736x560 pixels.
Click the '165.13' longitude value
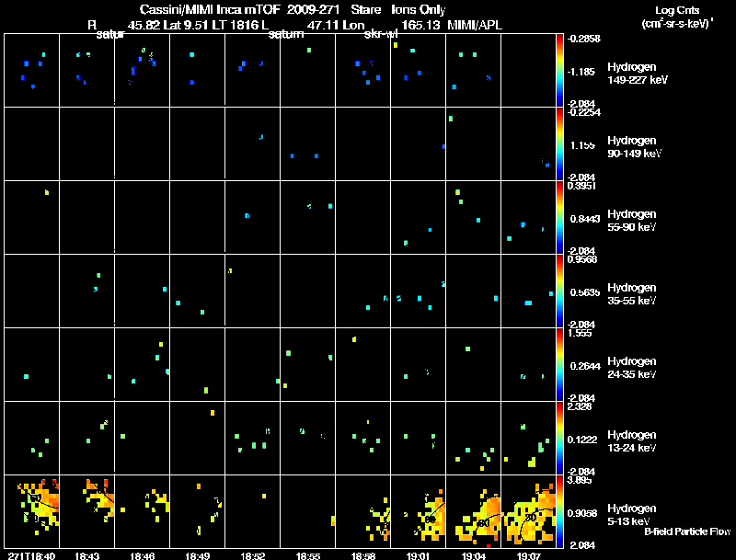pyautogui.click(x=420, y=25)
